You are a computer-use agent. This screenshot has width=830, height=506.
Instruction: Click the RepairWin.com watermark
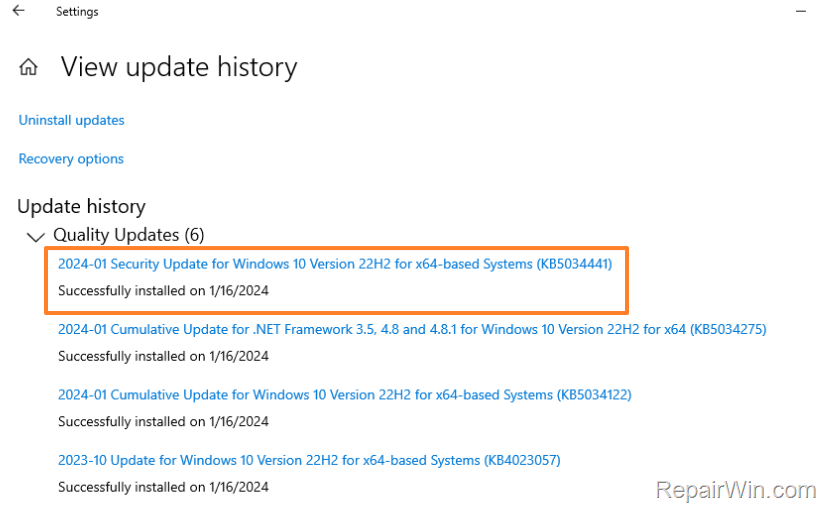point(736,490)
